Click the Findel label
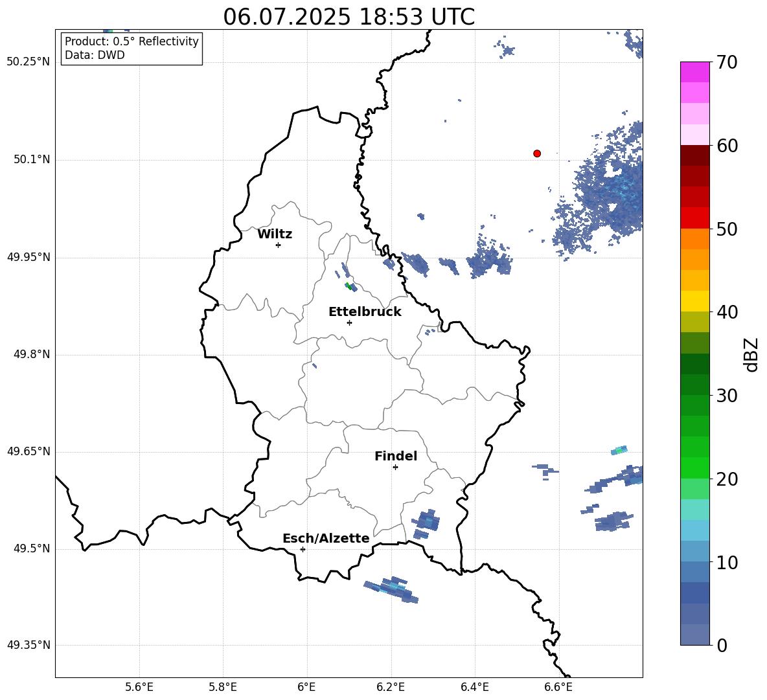The height and width of the screenshot is (700, 767). [x=396, y=456]
